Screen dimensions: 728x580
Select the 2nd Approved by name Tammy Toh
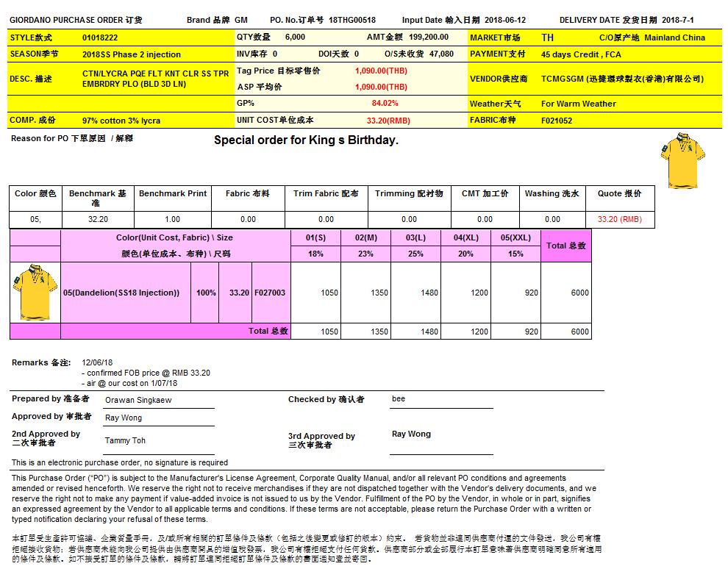pos(125,440)
